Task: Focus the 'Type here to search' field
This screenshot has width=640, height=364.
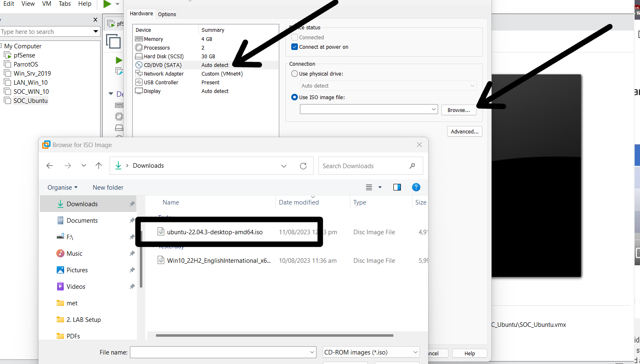Action: coord(46,32)
